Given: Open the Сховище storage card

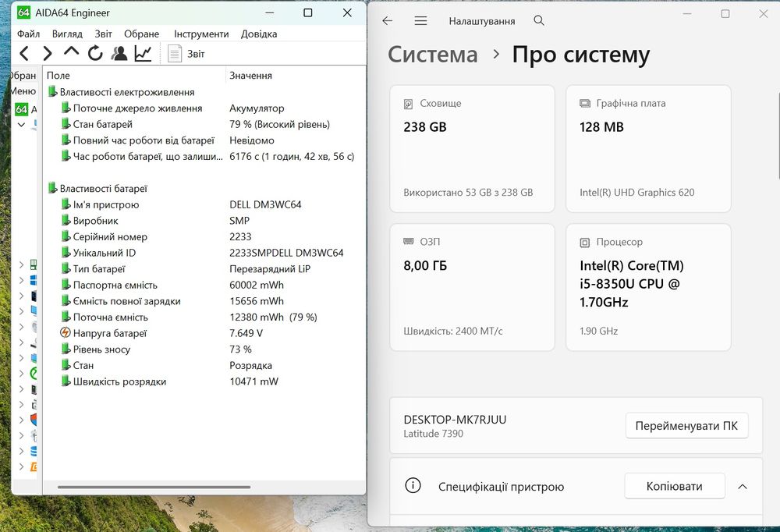Looking at the screenshot, I should [472, 149].
